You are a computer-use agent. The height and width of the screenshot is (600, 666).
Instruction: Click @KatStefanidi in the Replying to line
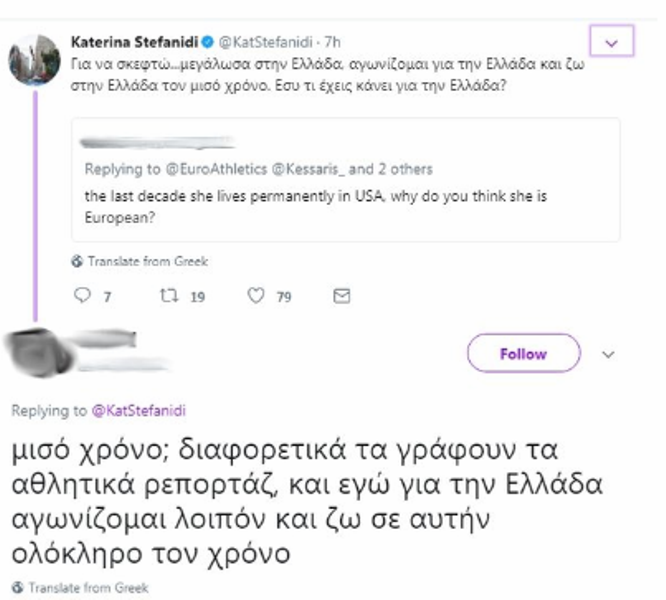[x=139, y=411]
